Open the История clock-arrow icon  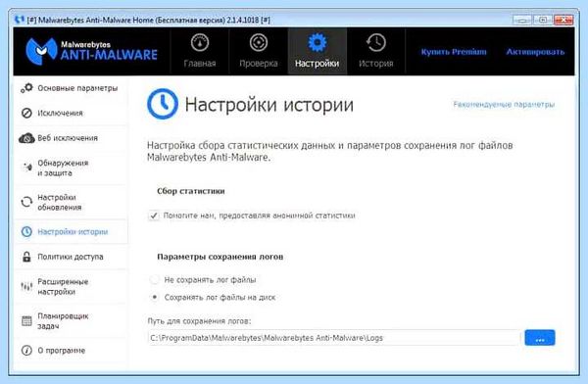click(375, 42)
